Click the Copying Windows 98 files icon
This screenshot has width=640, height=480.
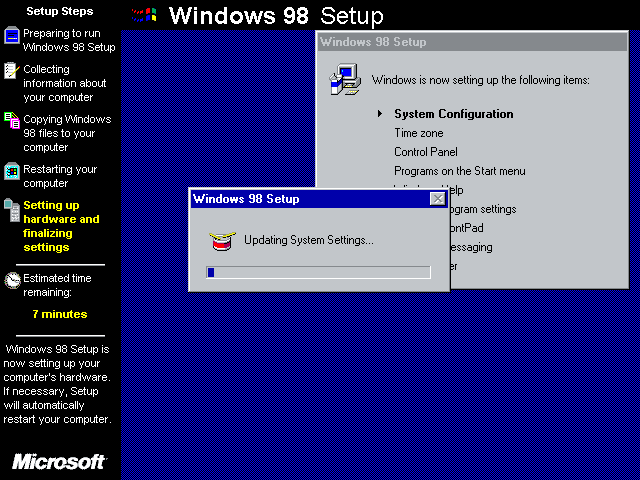(x=12, y=120)
